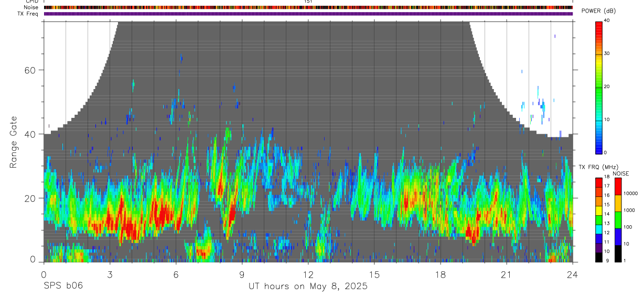The height and width of the screenshot is (297, 644).
Task: Select the red 17-18 MHz frequency swatch
Action: point(599,183)
